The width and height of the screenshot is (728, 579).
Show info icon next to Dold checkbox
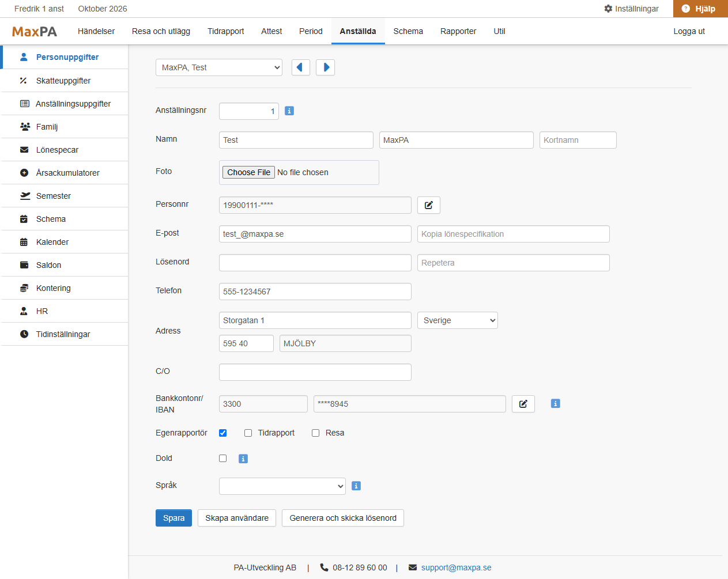pyautogui.click(x=243, y=459)
